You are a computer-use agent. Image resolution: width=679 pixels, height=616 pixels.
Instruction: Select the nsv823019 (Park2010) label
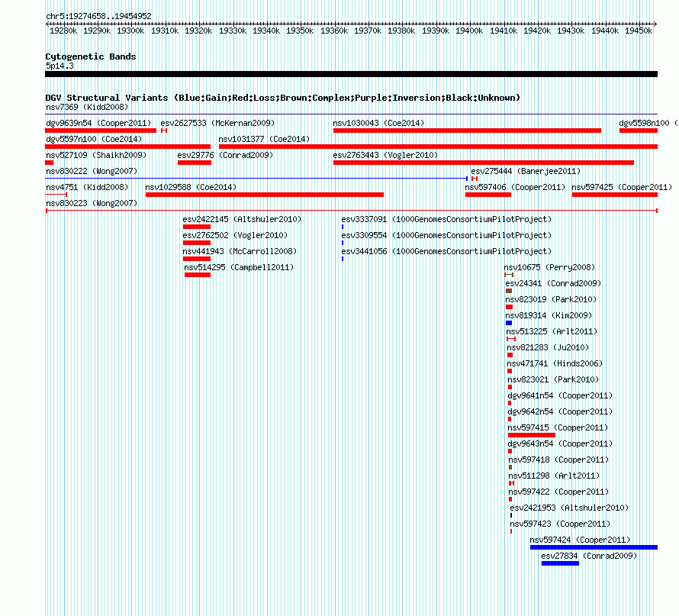pos(551,299)
